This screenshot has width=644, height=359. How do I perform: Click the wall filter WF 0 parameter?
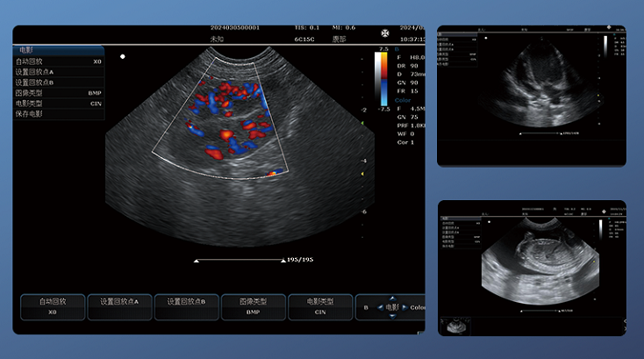coord(405,133)
